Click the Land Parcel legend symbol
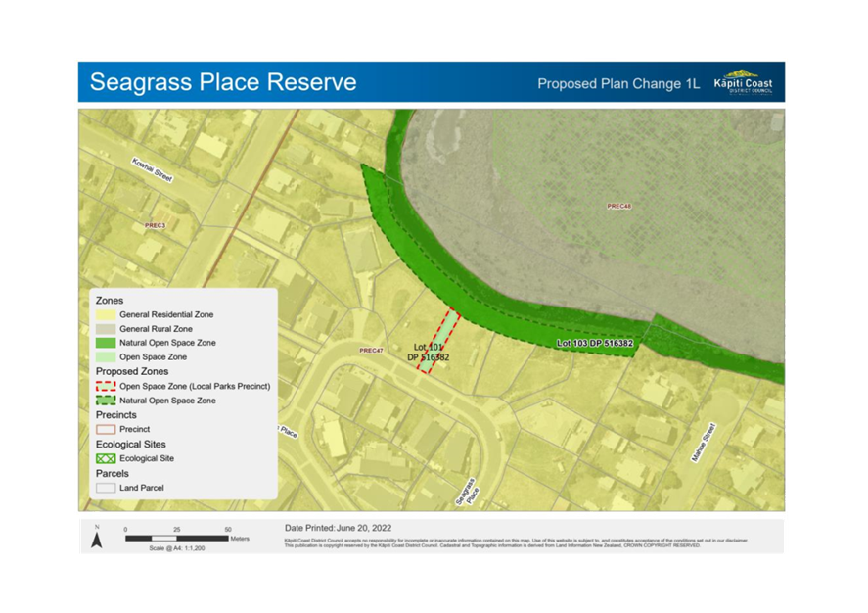The height and width of the screenshot is (613, 868). click(106, 488)
